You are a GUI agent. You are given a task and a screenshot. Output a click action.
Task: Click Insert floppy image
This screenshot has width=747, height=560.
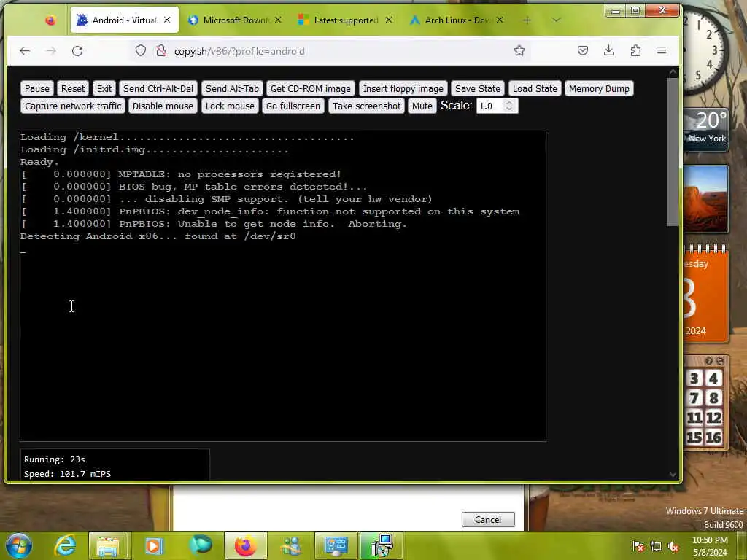click(x=403, y=88)
